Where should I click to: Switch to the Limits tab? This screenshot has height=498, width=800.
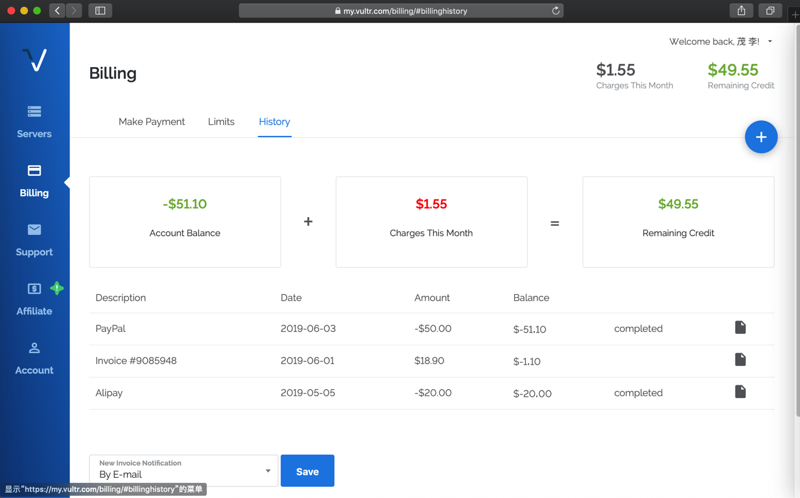(x=221, y=122)
